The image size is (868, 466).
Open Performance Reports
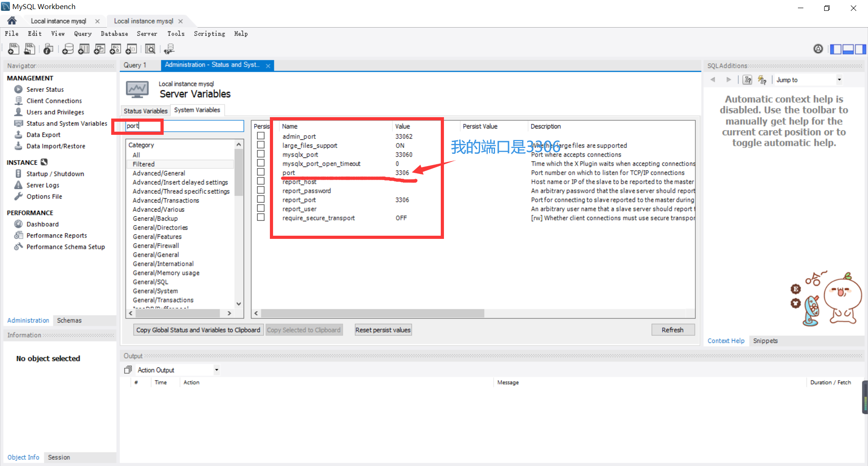pos(57,235)
